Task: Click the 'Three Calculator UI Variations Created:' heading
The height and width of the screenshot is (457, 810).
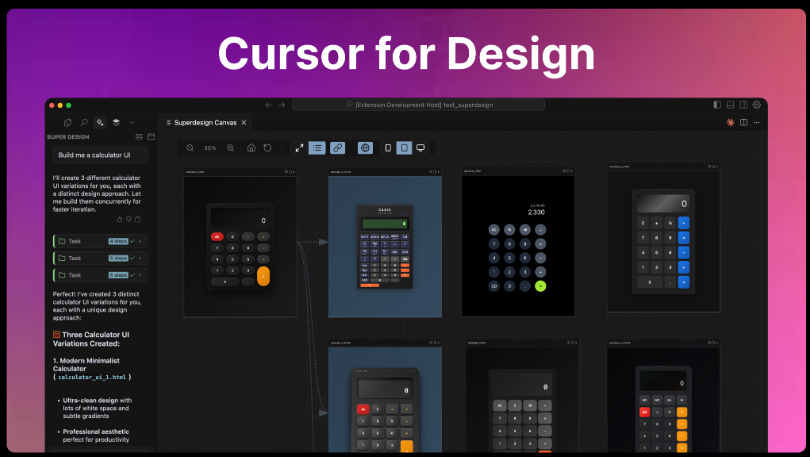Action: coord(91,339)
